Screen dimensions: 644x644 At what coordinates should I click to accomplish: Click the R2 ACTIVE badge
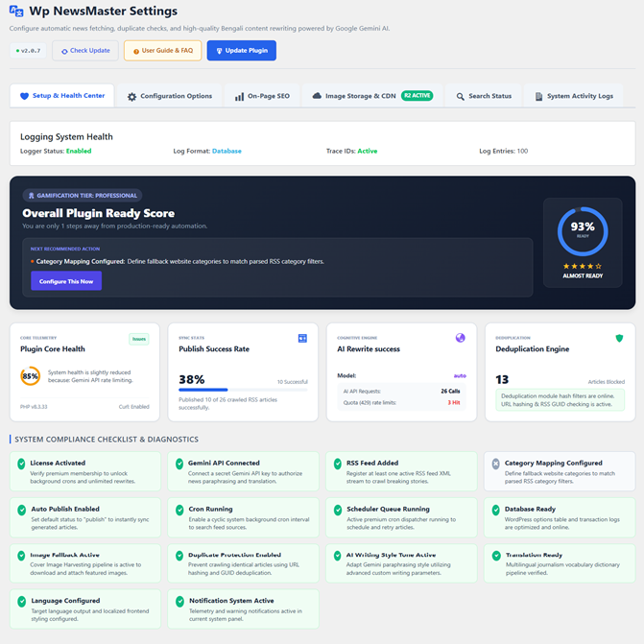tap(417, 96)
